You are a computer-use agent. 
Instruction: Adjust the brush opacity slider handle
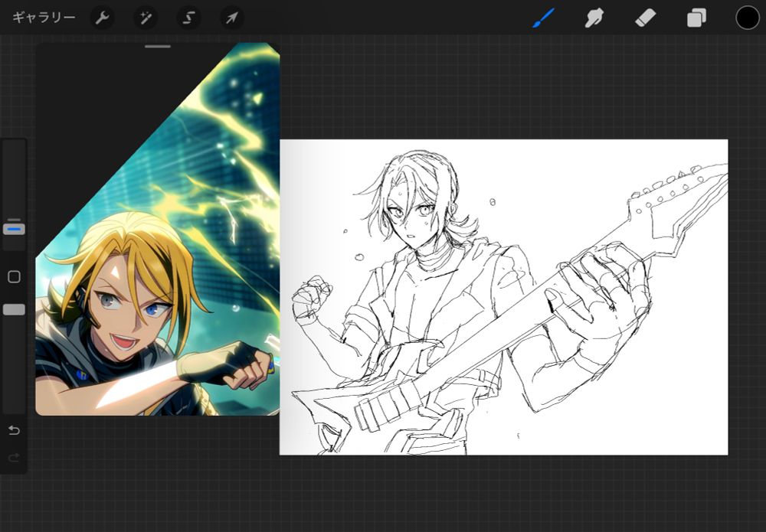[x=14, y=309]
